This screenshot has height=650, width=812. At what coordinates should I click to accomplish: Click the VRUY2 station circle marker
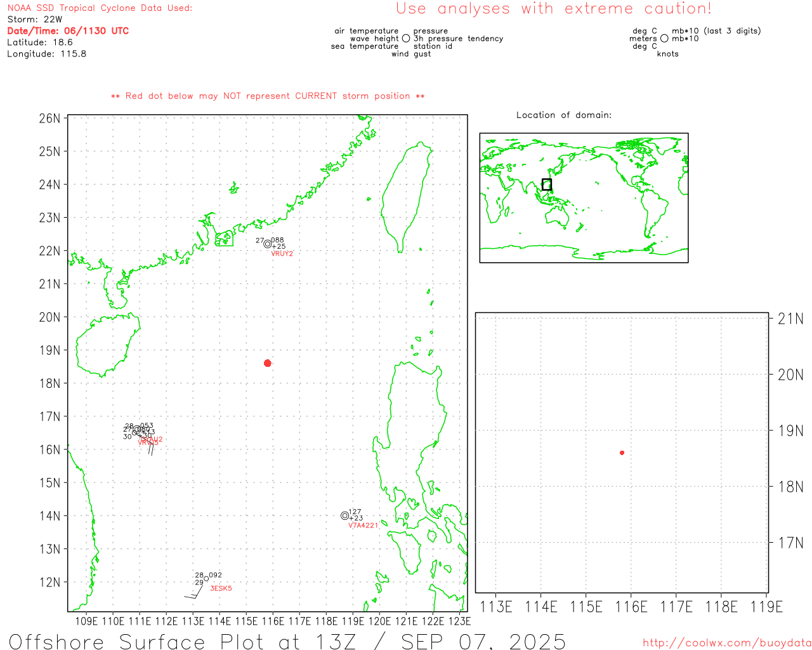(x=267, y=244)
